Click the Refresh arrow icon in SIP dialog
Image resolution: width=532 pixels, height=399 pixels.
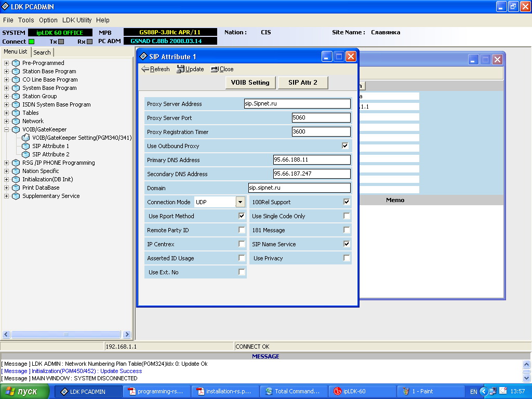click(x=145, y=69)
